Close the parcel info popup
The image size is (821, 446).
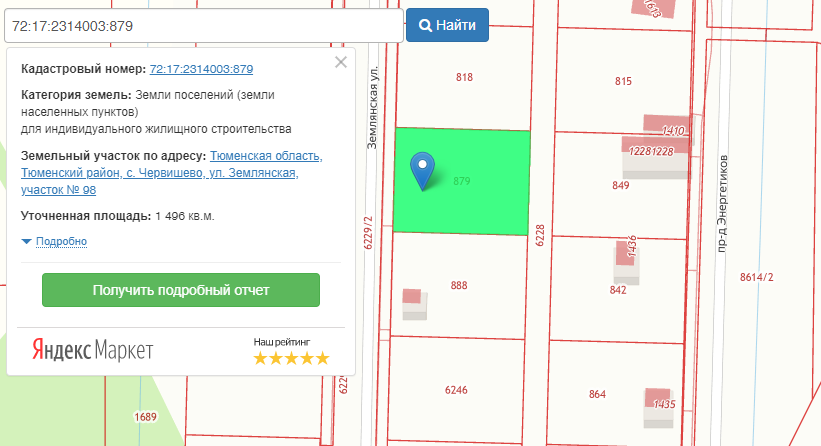click(x=341, y=62)
